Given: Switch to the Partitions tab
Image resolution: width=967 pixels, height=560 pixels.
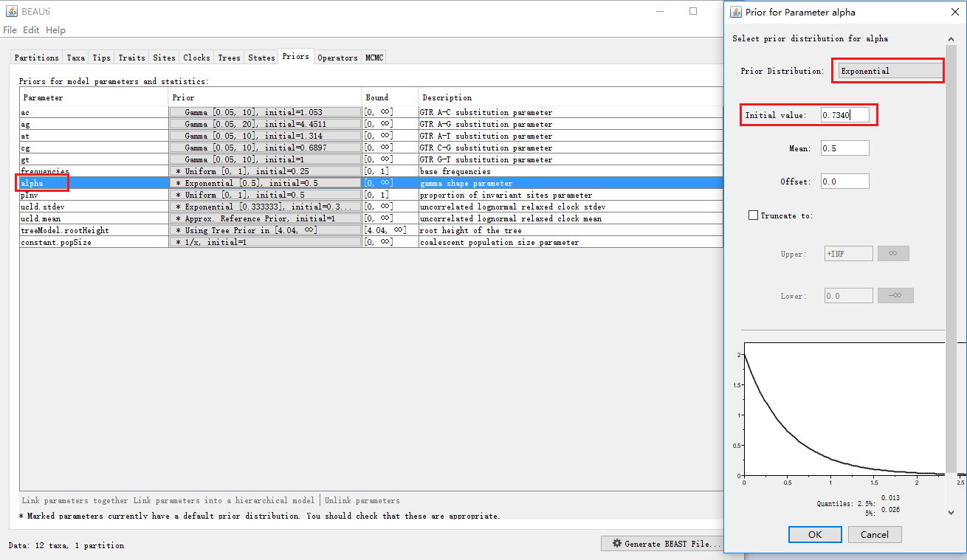Looking at the screenshot, I should tap(37, 58).
